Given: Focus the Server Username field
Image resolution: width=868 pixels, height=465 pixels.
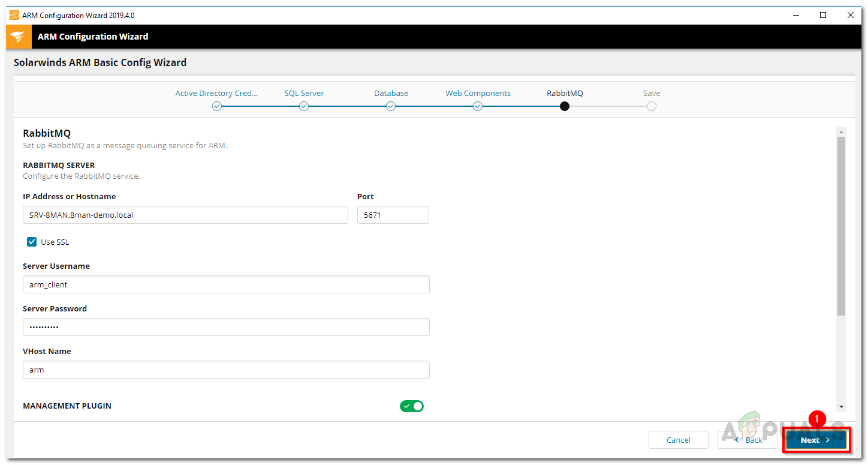Looking at the screenshot, I should point(226,284).
